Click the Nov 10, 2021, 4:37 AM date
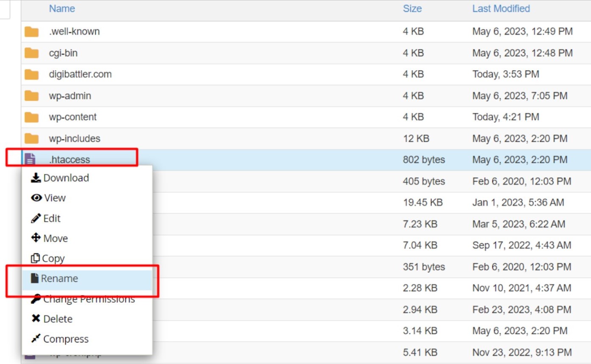The width and height of the screenshot is (591, 364). pos(522,288)
